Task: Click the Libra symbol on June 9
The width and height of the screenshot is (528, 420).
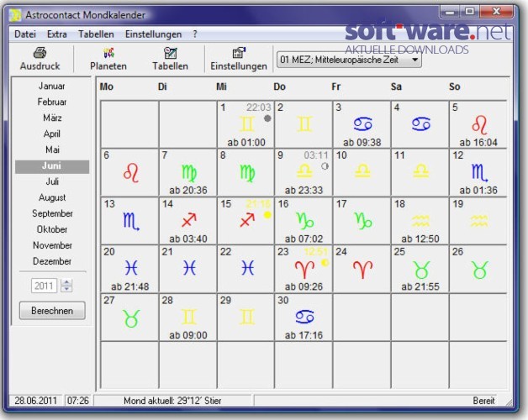Action: [x=304, y=171]
